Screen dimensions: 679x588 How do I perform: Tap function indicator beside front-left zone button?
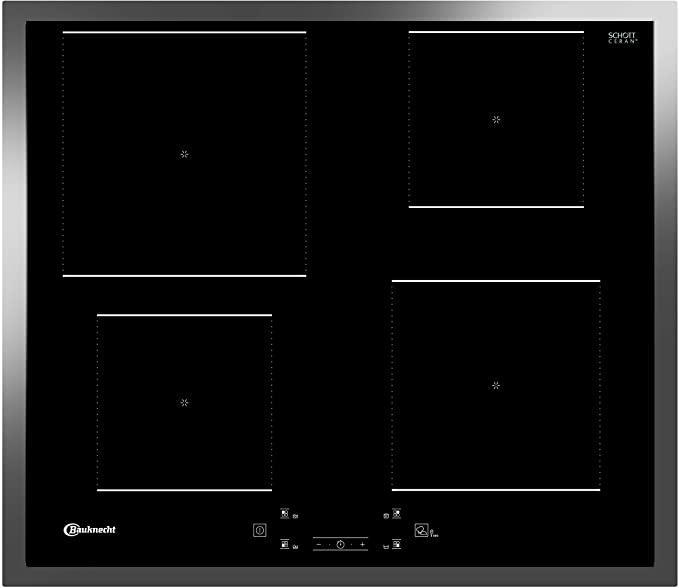coord(297,547)
